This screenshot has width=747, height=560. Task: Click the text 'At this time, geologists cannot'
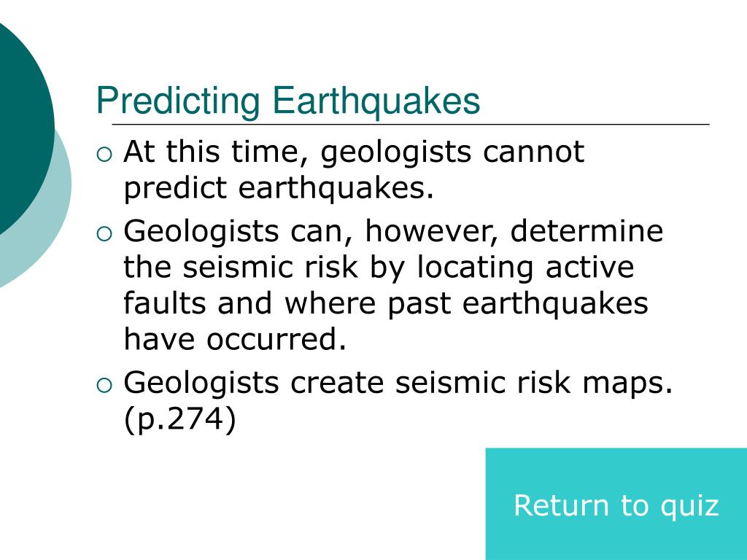[x=354, y=152]
